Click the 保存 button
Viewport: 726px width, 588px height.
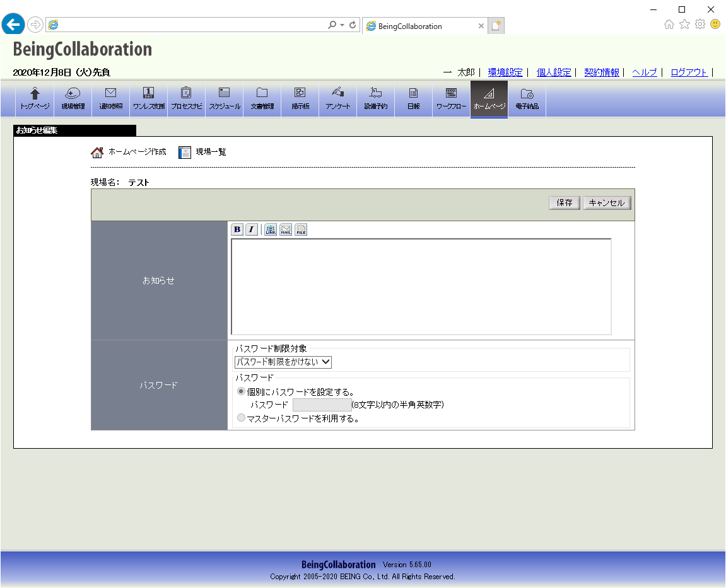(565, 203)
